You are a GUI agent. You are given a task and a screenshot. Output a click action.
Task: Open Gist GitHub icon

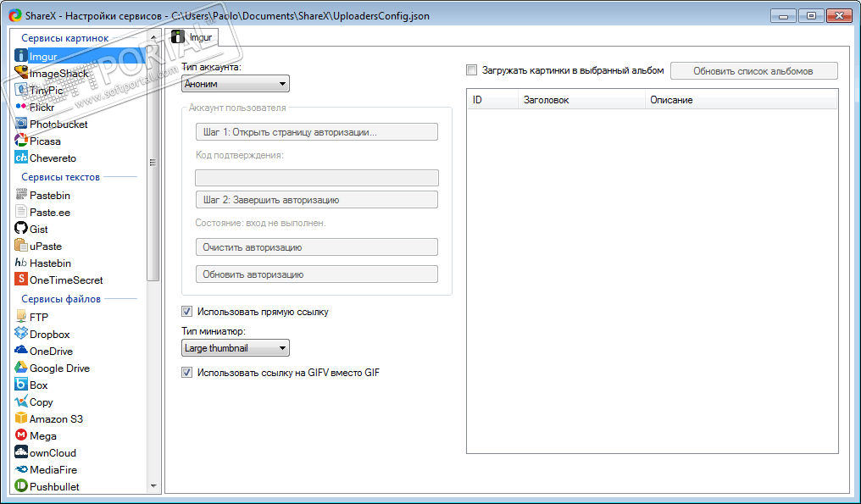point(21,229)
